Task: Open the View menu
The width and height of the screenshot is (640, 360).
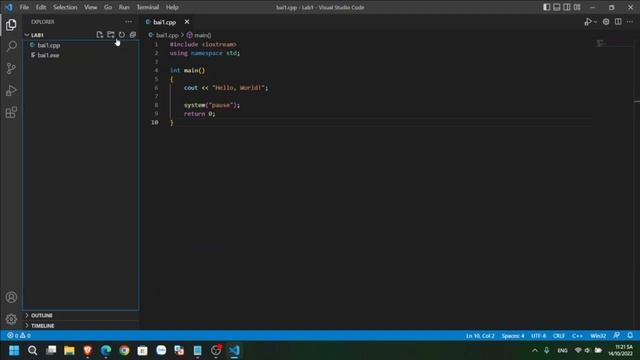Action: pos(91,7)
